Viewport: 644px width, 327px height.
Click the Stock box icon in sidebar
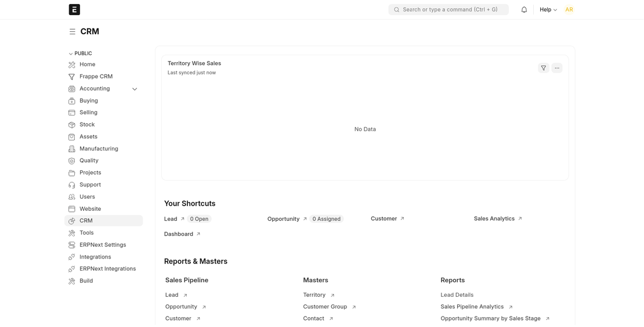click(72, 125)
